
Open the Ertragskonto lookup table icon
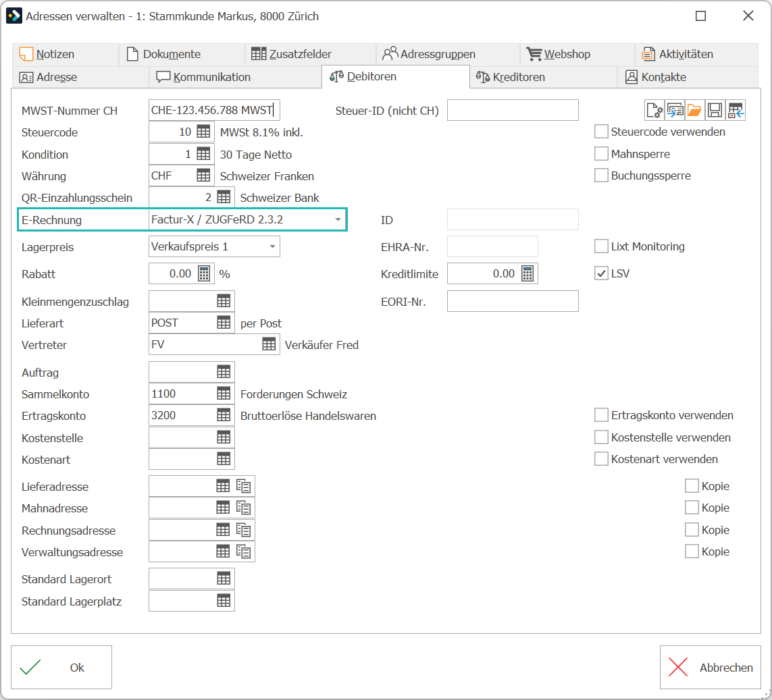[x=224, y=415]
